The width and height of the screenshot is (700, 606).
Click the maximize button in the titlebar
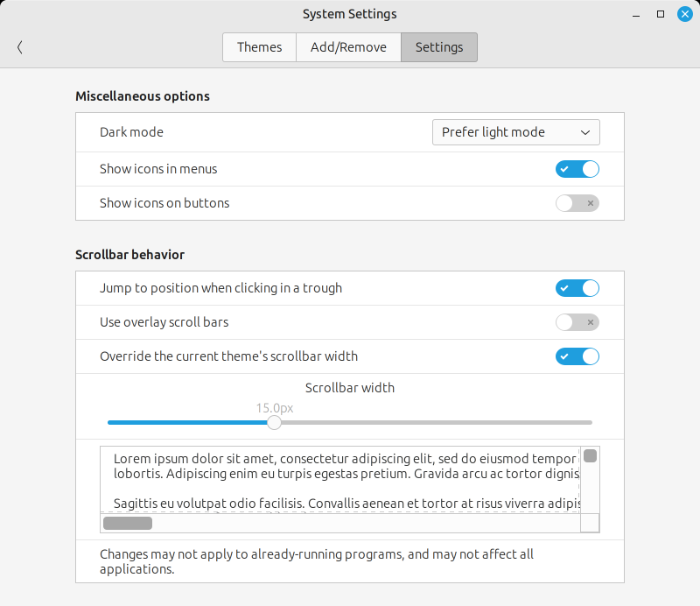click(661, 14)
